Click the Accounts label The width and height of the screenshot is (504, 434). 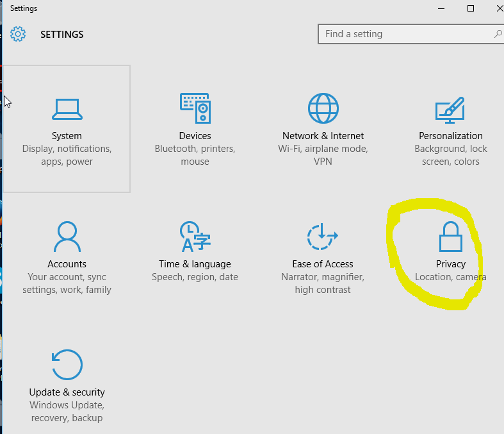click(67, 264)
